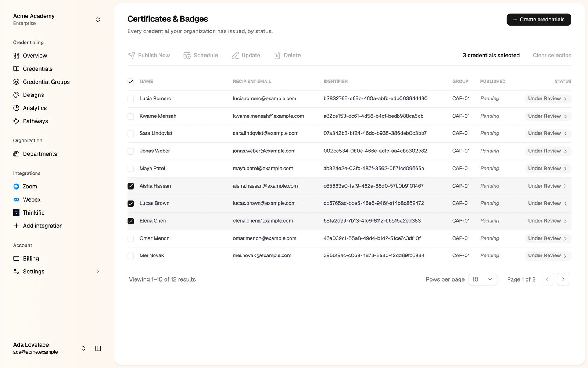Click the Departments building icon
Image resolution: width=588 pixels, height=368 pixels.
[16, 154]
